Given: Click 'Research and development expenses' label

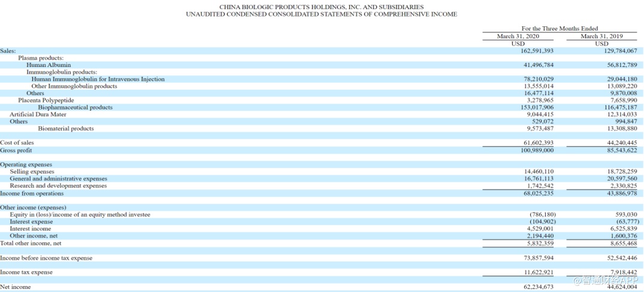Looking at the screenshot, I should pyautogui.click(x=58, y=185).
